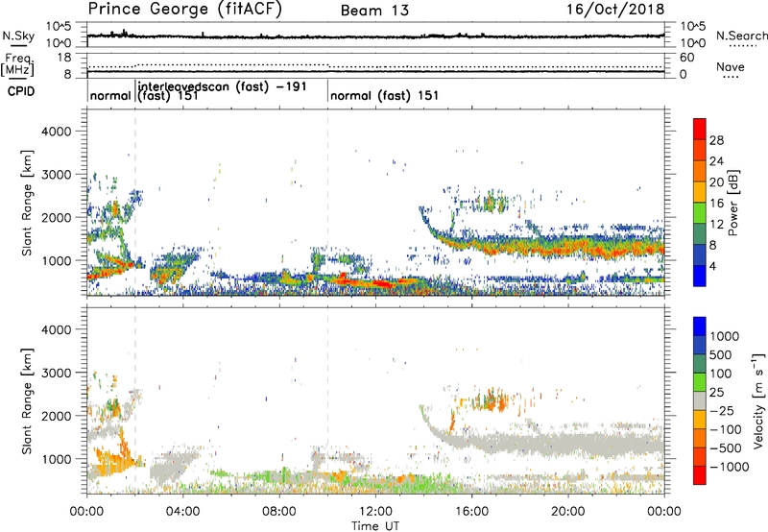Image resolution: width=768 pixels, height=532 pixels.
Task: Click the "Slant Range [km]" label of power panel
Action: [x=27, y=203]
